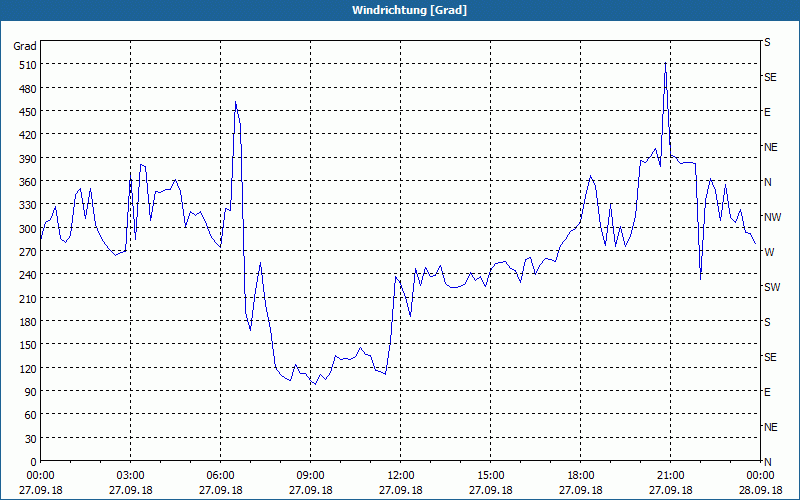Screen dimensions: 800x500
Task: Click the 240 y-axis value
Action: 28,275
